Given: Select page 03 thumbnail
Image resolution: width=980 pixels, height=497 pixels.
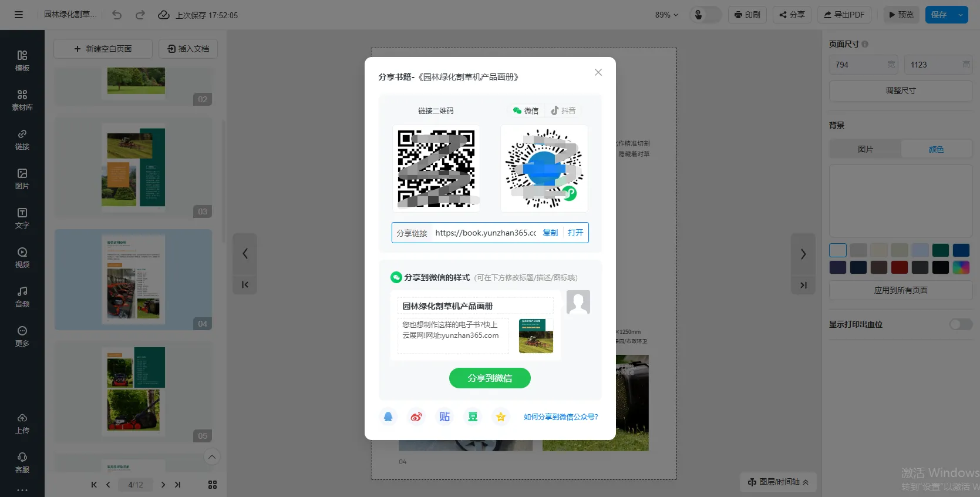Looking at the screenshot, I should click(133, 167).
